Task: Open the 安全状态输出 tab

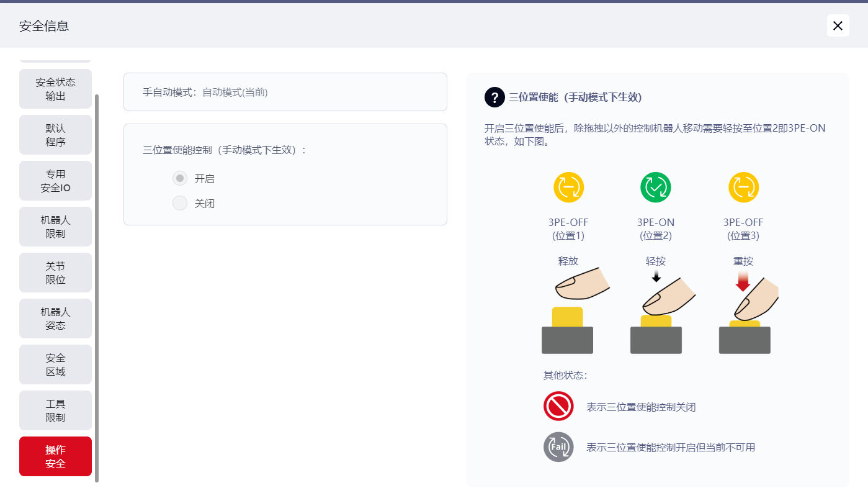Action: (x=55, y=89)
